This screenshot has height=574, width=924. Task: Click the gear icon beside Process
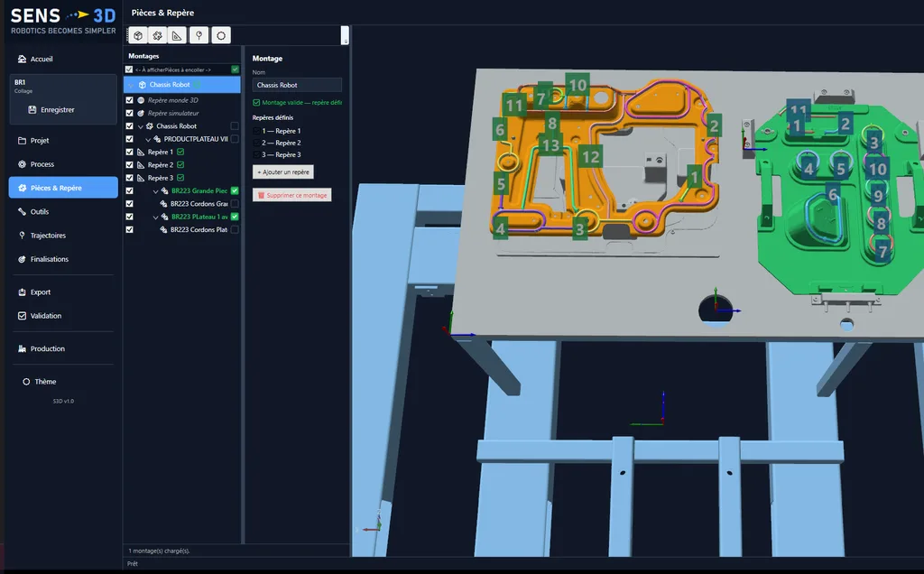pyautogui.click(x=23, y=164)
